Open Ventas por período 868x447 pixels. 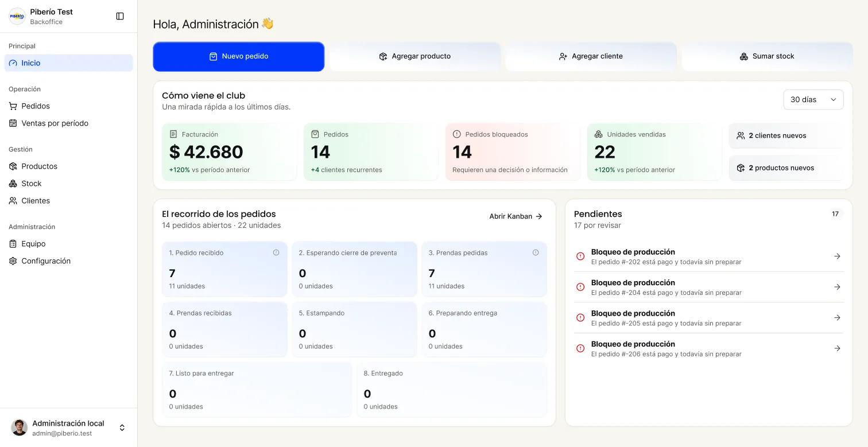click(69, 123)
